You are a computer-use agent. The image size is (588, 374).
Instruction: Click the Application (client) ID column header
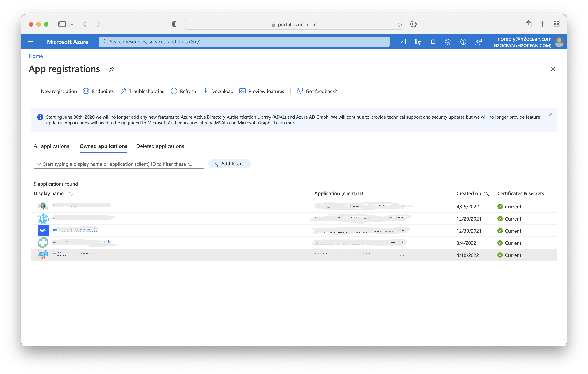(x=339, y=193)
